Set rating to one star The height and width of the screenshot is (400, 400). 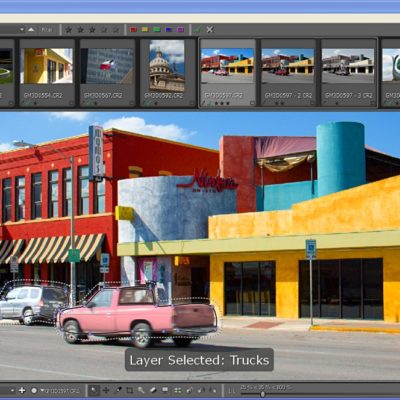(x=69, y=30)
